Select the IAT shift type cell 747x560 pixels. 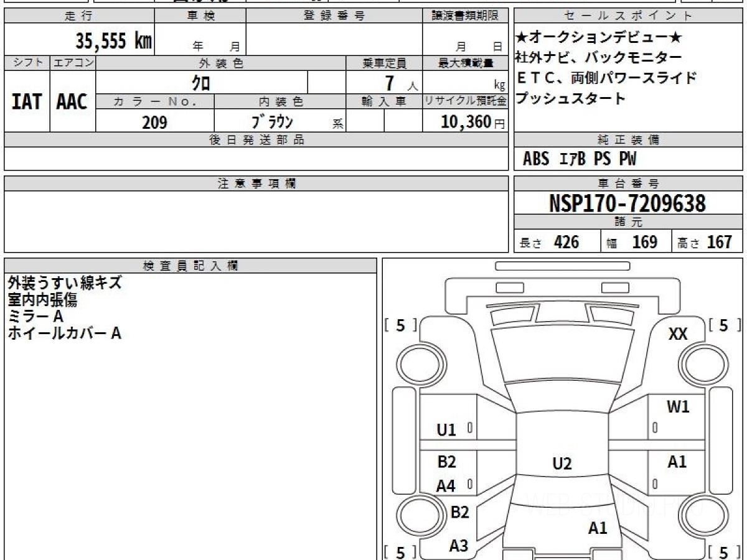pos(27,101)
